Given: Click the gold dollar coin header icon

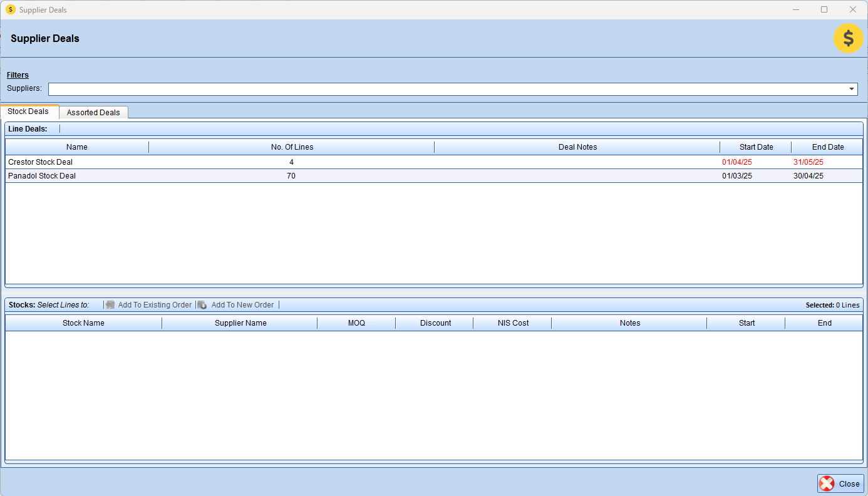Looking at the screenshot, I should (848, 39).
